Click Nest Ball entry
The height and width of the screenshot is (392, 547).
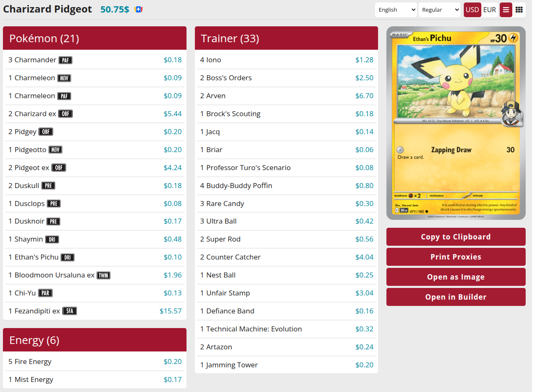coord(286,275)
